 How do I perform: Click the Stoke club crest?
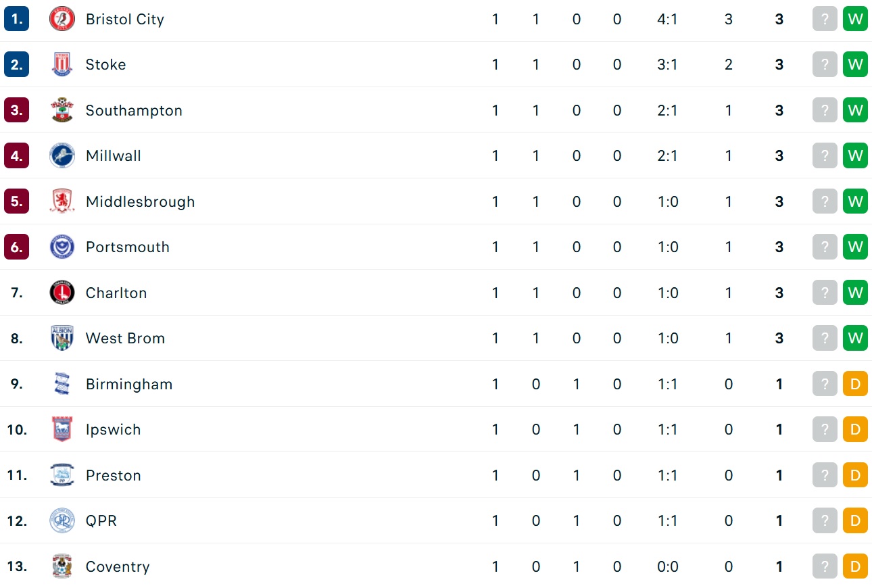click(x=62, y=64)
